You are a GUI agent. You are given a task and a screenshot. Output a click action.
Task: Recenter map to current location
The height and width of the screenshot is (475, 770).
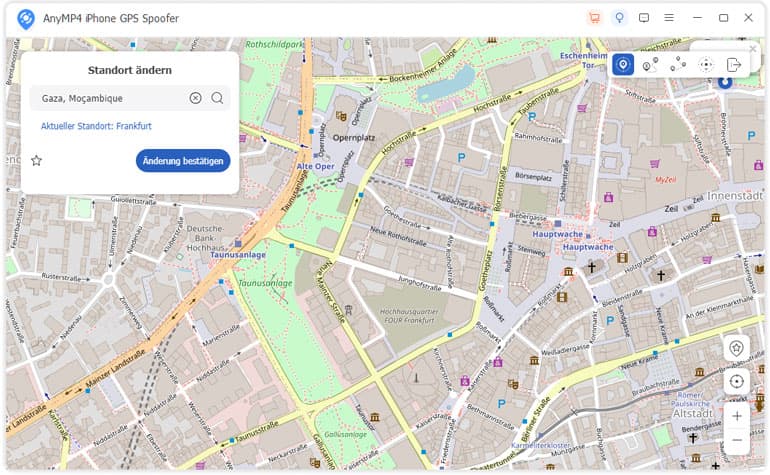click(736, 381)
